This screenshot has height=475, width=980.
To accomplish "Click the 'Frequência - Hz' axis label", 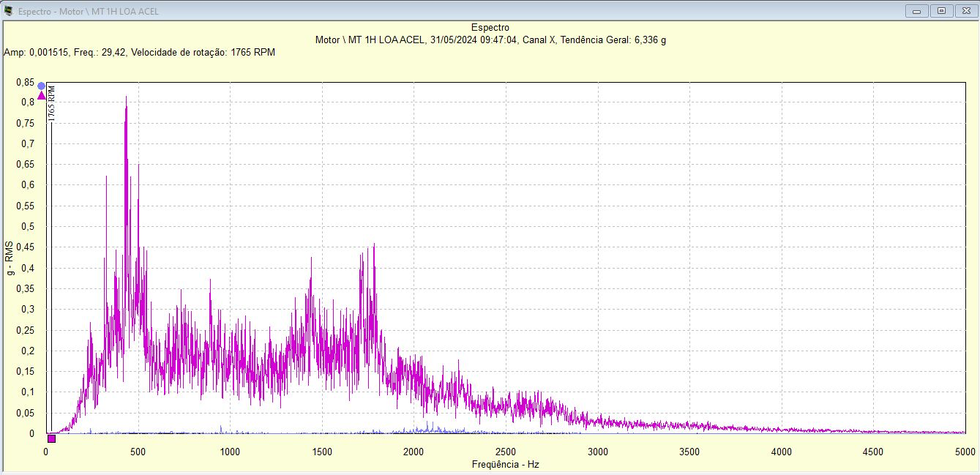I will (x=506, y=464).
